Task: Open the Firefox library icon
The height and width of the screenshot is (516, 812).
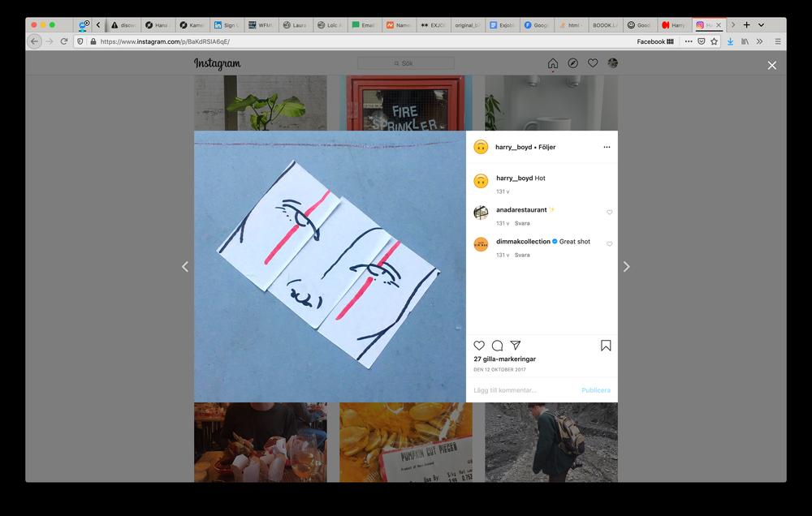Action: 745,41
